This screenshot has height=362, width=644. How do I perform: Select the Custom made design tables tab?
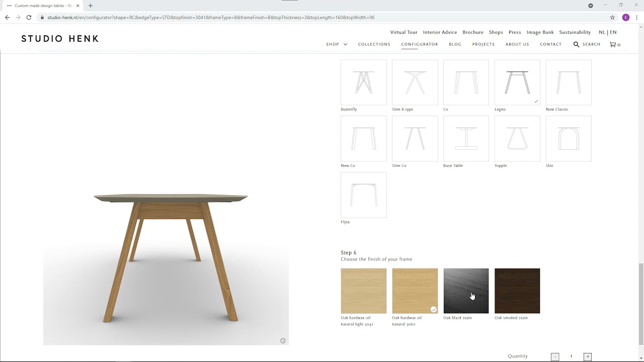(43, 6)
